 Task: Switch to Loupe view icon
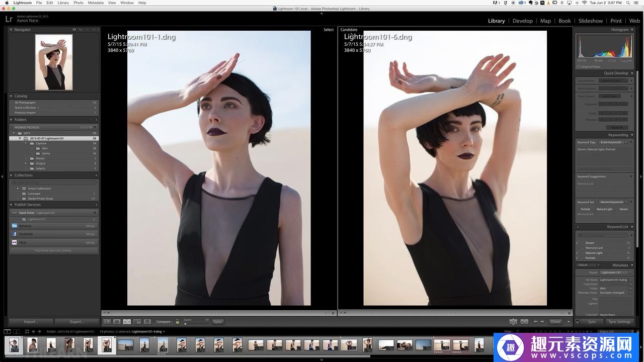pos(117,322)
